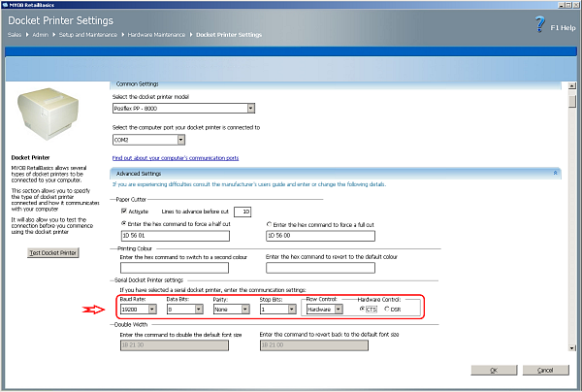Navigate to Hardware Maintenance breadcrumb
The image size is (582, 392).
pyautogui.click(x=157, y=35)
